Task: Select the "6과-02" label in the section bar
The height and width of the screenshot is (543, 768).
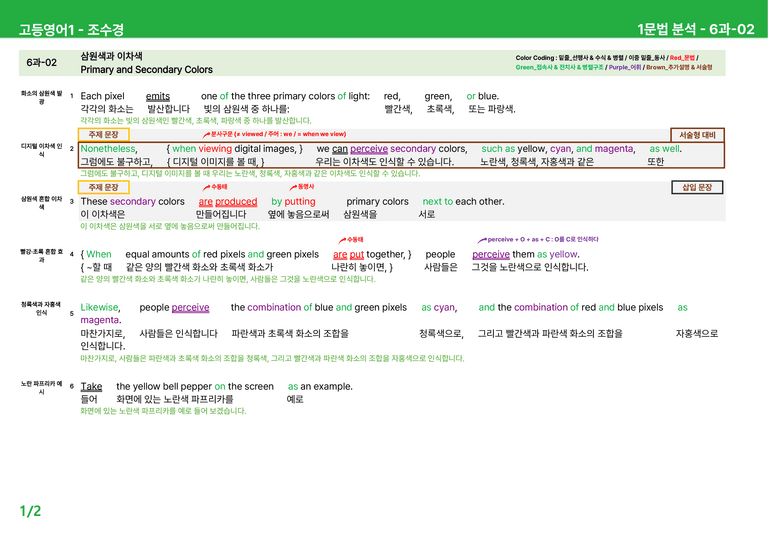Action: pyautogui.click(x=42, y=63)
